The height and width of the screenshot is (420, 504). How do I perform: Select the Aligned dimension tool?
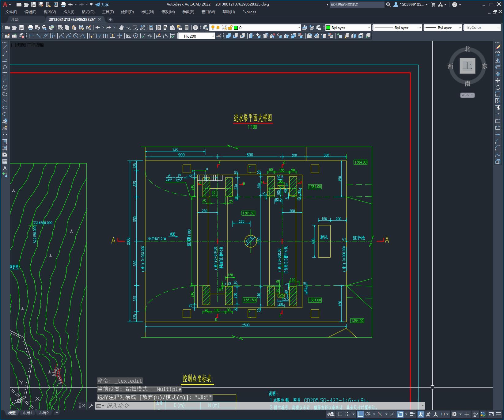[39, 36]
